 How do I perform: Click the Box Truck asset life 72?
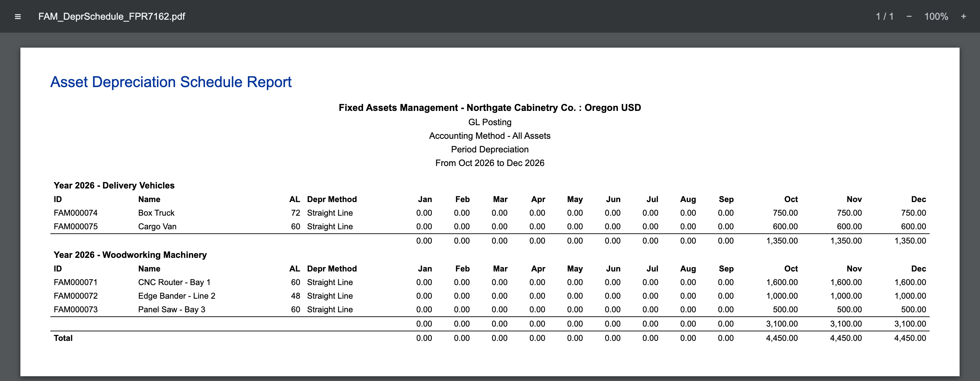(x=296, y=213)
